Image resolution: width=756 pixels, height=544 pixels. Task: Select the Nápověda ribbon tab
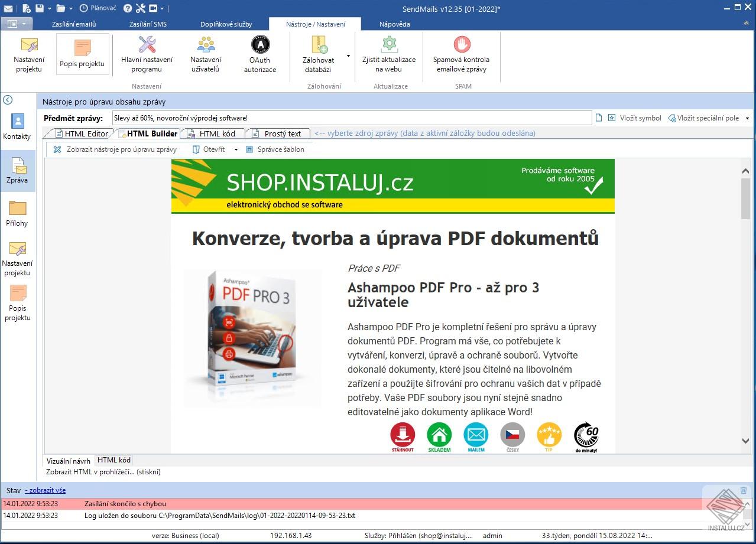pos(395,24)
